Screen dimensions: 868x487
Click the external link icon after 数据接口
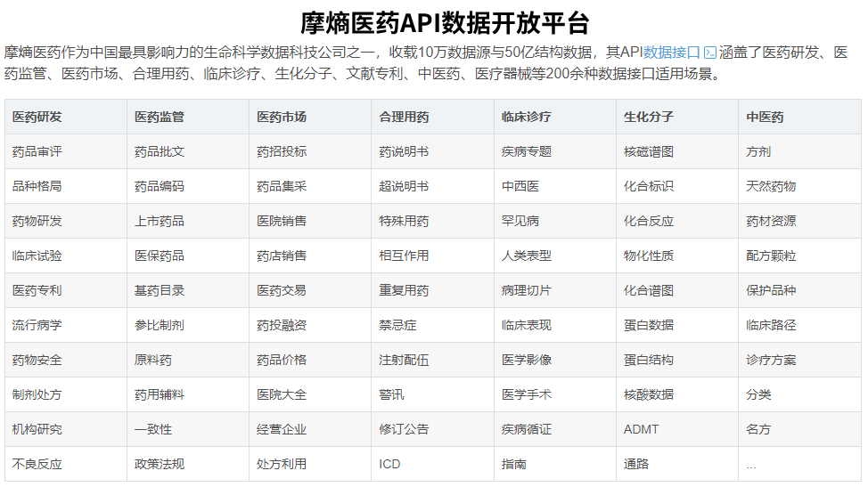(x=710, y=53)
